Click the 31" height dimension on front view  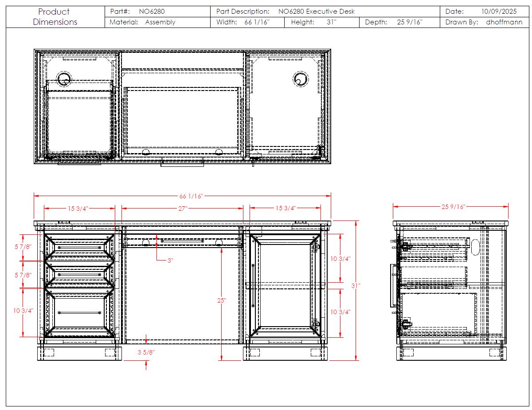(356, 286)
